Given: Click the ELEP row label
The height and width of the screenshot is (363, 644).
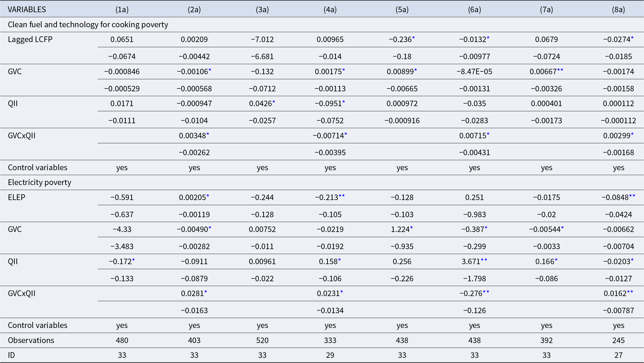Looking at the screenshot, I should pyautogui.click(x=17, y=197).
